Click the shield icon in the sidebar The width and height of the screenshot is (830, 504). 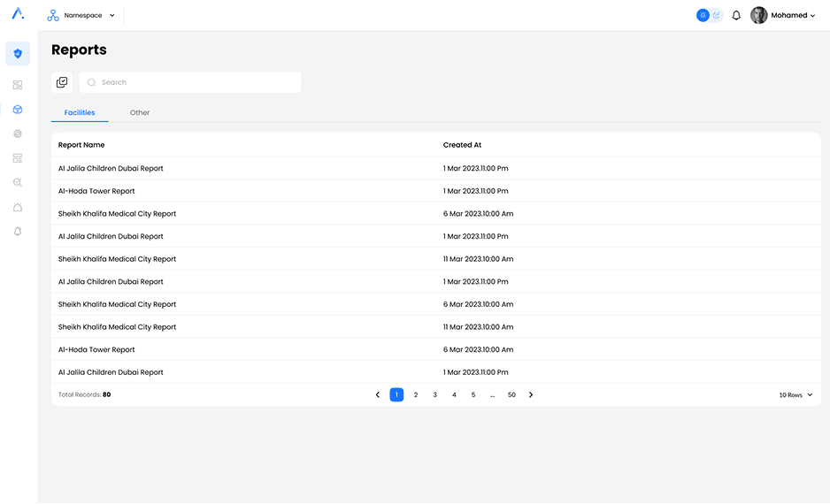tap(18, 54)
